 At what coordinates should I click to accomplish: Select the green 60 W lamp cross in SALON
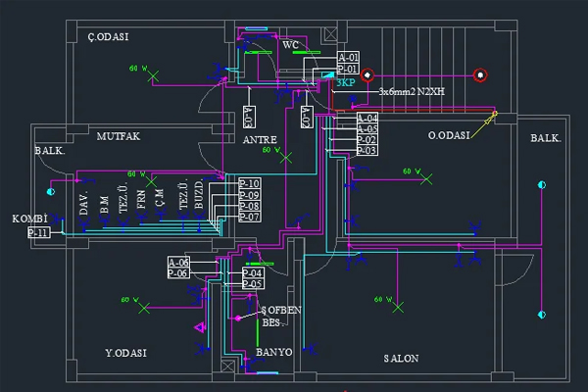398,307
